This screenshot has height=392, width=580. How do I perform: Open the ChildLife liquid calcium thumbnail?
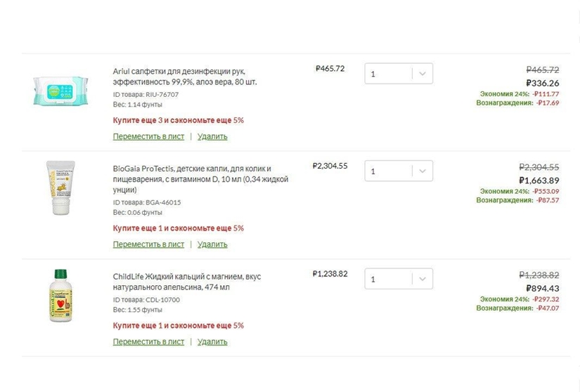61,295
